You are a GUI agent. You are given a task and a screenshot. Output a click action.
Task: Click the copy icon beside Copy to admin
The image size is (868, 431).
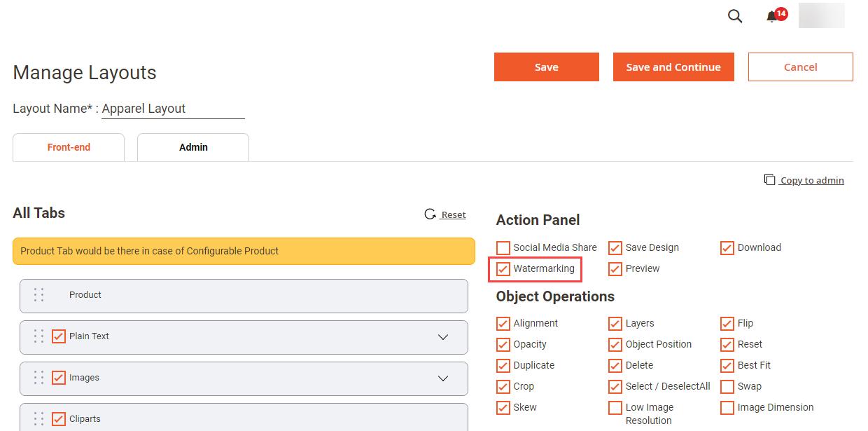point(771,179)
